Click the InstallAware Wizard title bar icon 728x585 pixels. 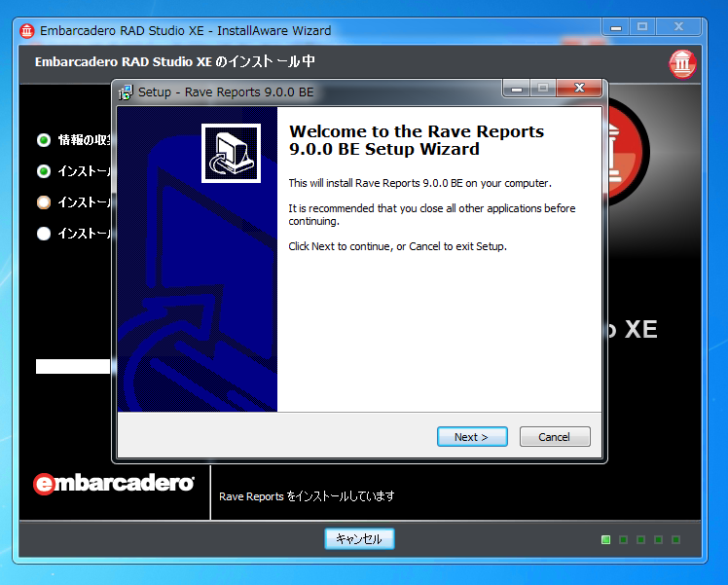[27, 31]
